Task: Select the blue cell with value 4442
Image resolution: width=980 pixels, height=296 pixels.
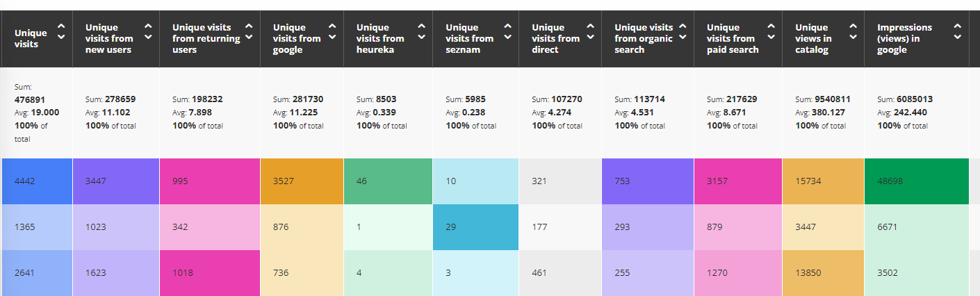Action: (x=35, y=181)
